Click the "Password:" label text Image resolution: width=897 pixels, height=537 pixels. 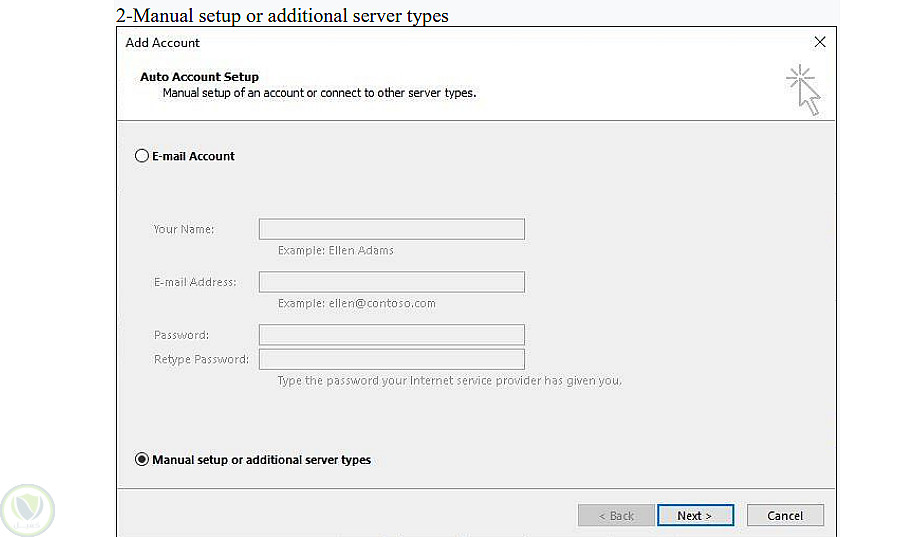click(181, 335)
